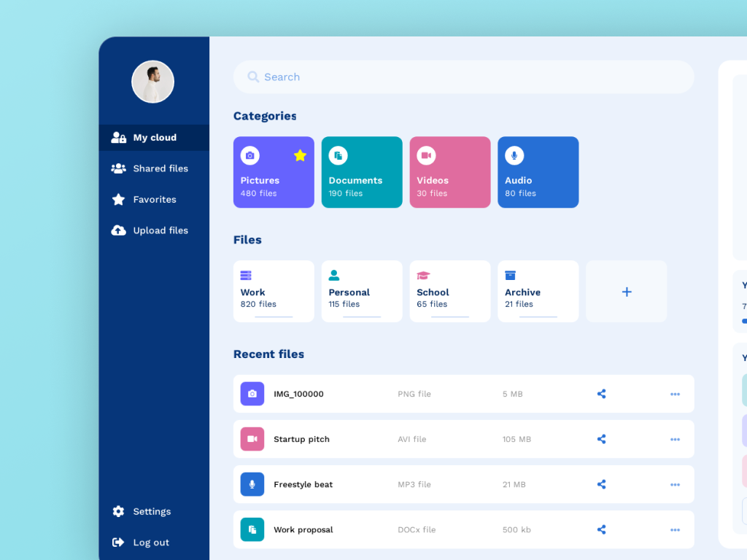Click the magnifying glass search icon

coord(253,77)
